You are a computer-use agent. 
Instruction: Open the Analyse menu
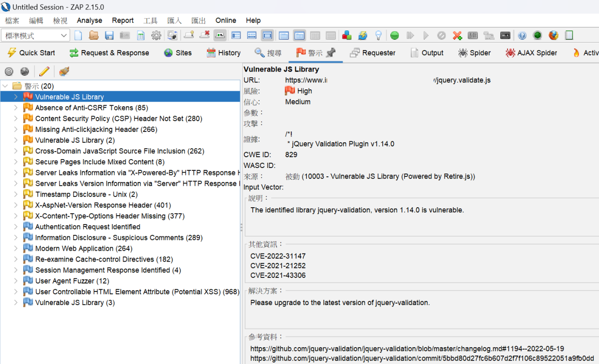coord(89,21)
